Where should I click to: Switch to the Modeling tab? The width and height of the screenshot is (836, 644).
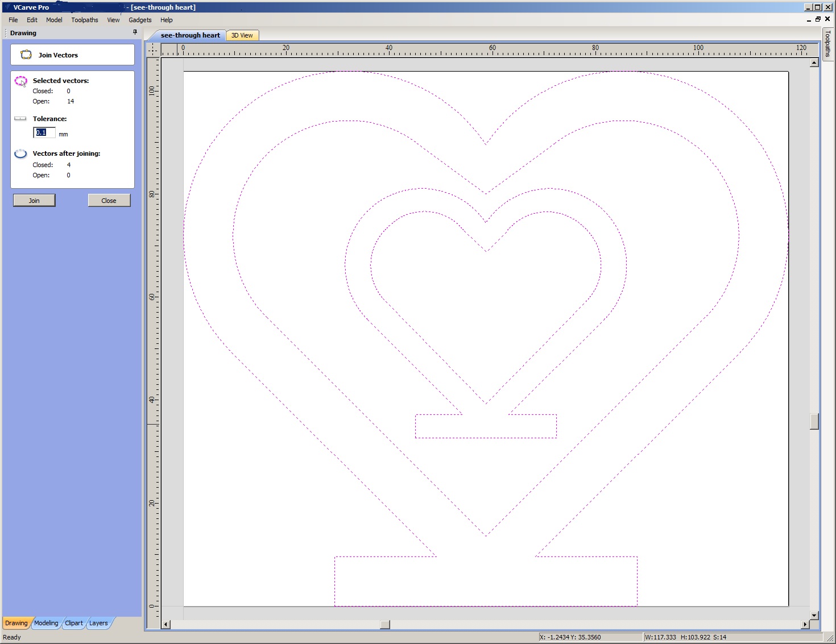(x=46, y=623)
